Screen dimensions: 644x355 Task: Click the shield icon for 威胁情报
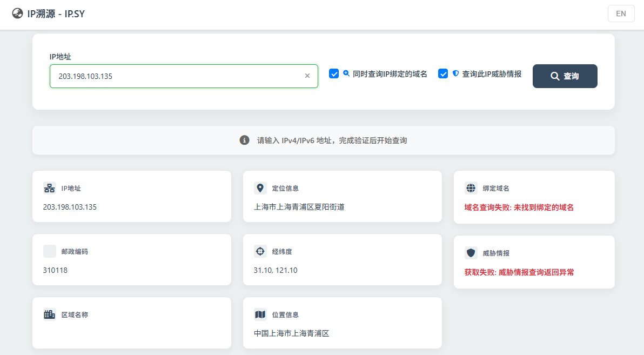click(471, 253)
